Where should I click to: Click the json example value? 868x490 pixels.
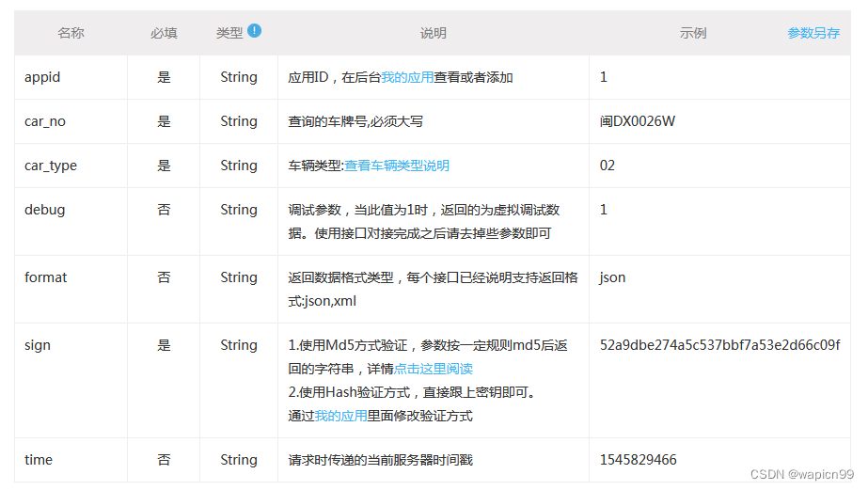[x=612, y=277]
